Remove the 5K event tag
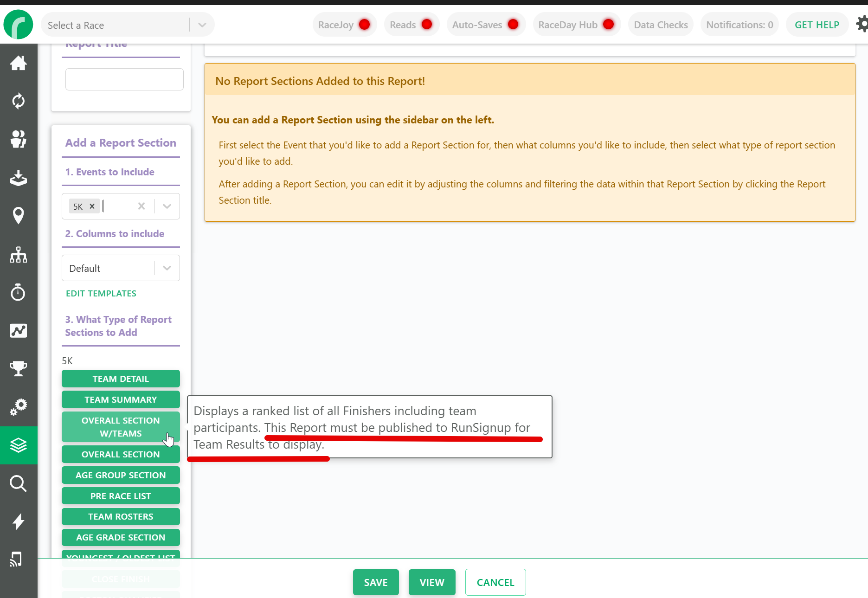Image resolution: width=868 pixels, height=598 pixels. point(92,206)
